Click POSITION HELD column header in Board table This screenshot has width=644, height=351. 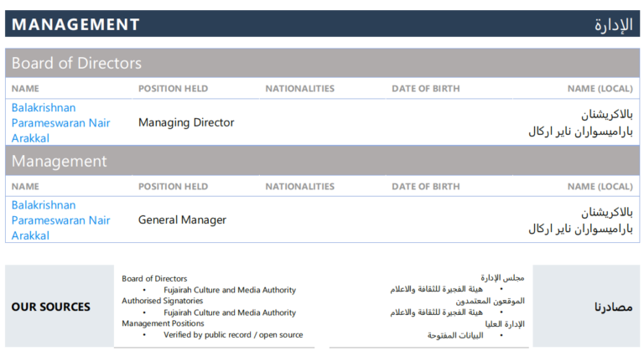(x=173, y=89)
